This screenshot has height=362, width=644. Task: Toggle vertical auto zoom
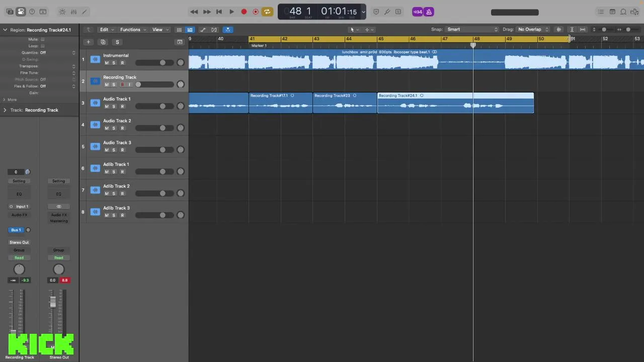click(x=572, y=30)
